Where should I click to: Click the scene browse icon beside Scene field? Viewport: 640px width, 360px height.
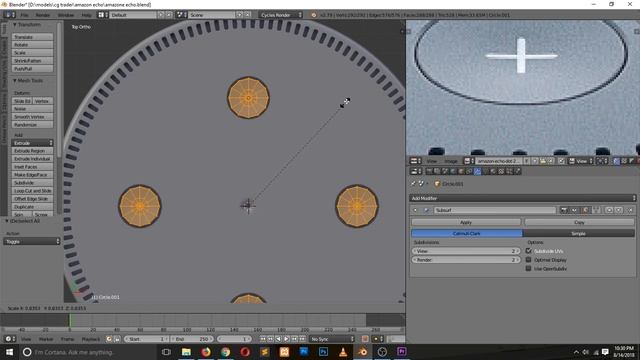pos(181,15)
